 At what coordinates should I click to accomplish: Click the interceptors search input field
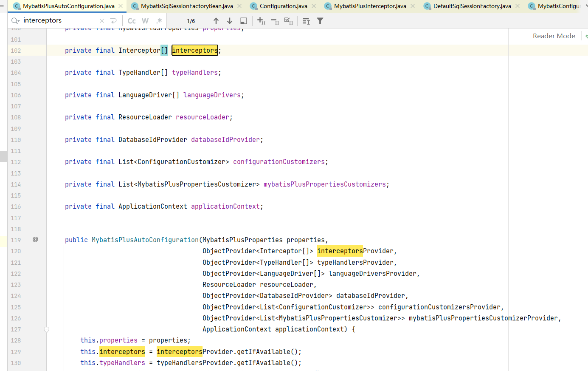tap(59, 20)
